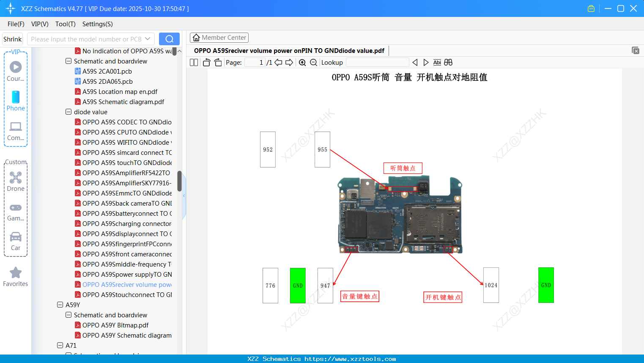Zoom in on the schematic PDF
The height and width of the screenshot is (363, 644).
[x=302, y=62]
